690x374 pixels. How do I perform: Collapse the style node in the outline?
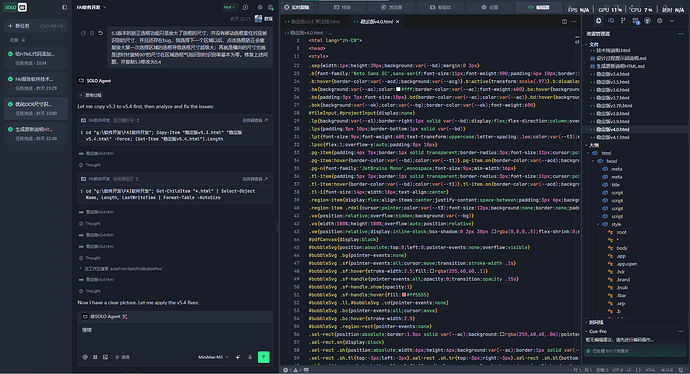(x=598, y=224)
